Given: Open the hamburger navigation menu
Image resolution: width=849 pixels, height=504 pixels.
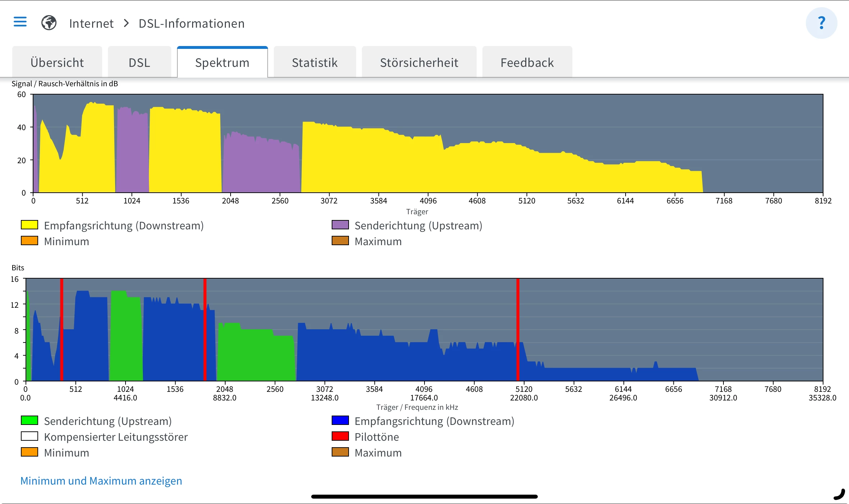Looking at the screenshot, I should tap(20, 22).
